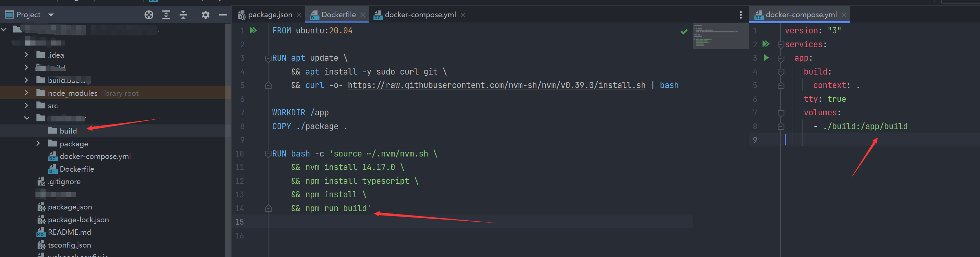Viewport: 980px width, 257px height.
Task: Fold the volumes block in docker-compose
Action: (781, 113)
